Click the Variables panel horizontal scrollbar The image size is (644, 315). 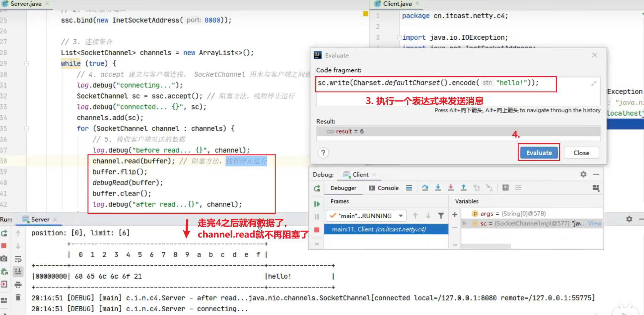click(x=486, y=246)
